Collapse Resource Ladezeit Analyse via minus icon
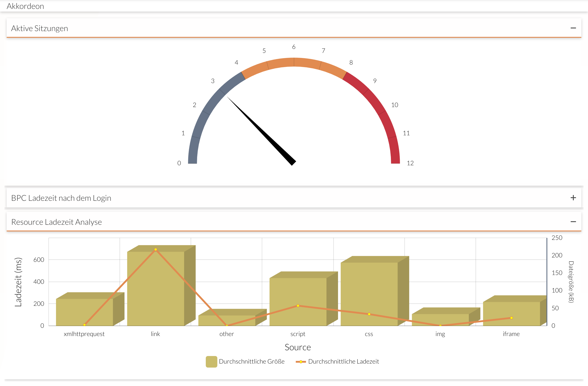The image size is (588, 386). click(x=573, y=222)
